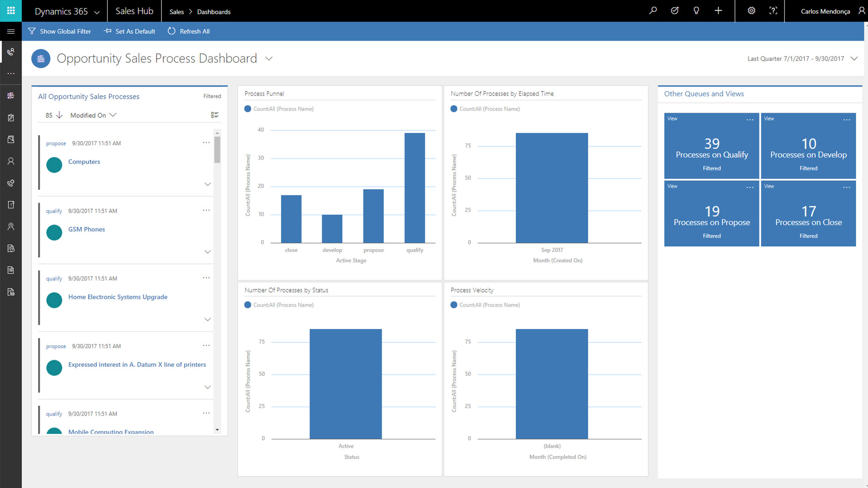Collapse the sidebar with the hamburger icon

tap(11, 31)
